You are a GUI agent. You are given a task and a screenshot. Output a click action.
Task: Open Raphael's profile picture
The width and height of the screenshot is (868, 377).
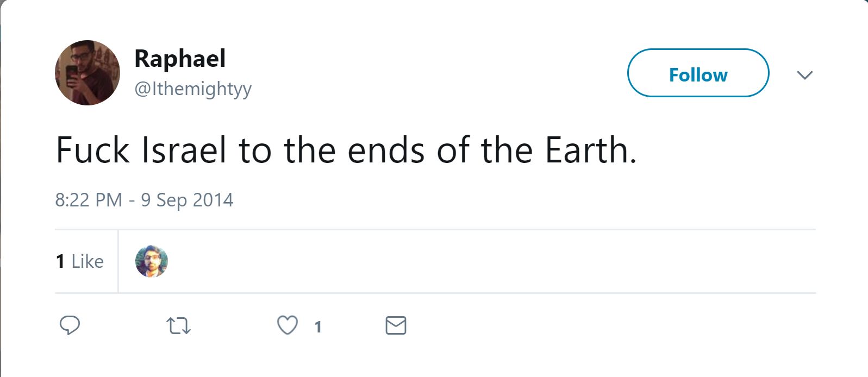point(88,73)
